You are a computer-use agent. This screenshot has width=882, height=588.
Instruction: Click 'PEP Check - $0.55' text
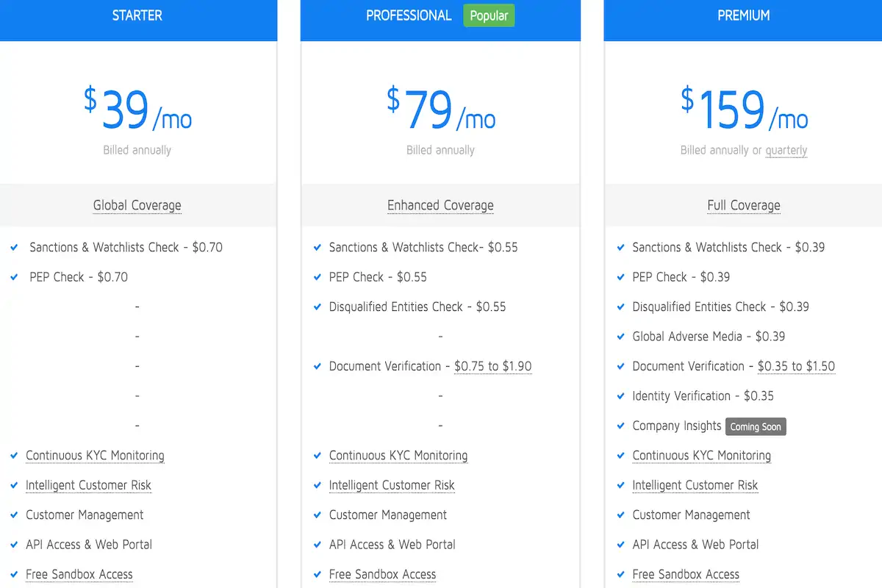378,277
